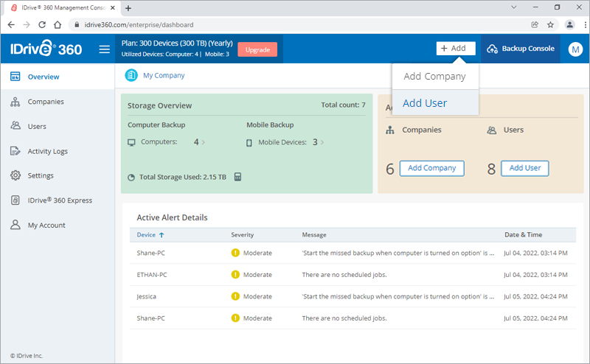
Task: Click the warning icon in ETHAN-PC row
Action: coord(235,275)
